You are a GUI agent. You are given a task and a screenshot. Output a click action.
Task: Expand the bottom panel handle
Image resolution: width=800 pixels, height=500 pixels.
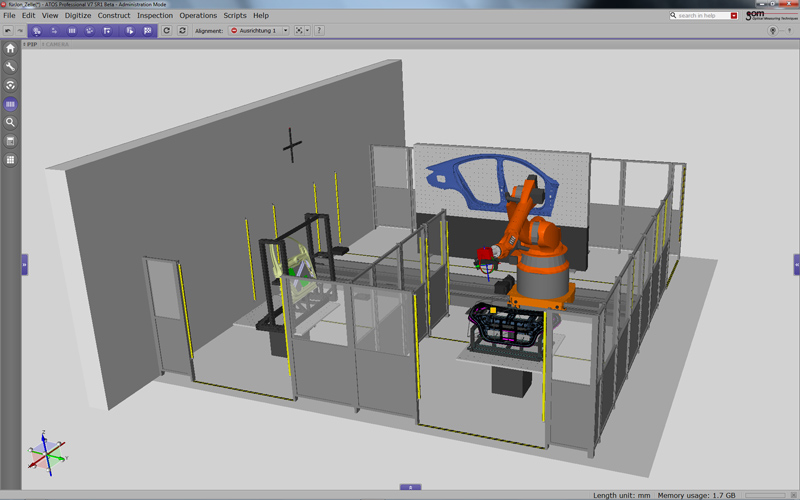click(410, 487)
